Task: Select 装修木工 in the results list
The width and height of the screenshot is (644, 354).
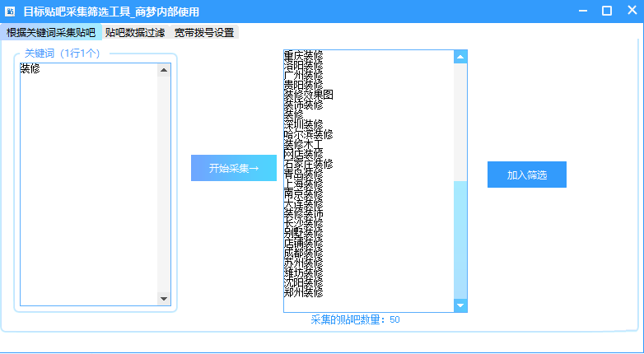Action: click(x=304, y=144)
